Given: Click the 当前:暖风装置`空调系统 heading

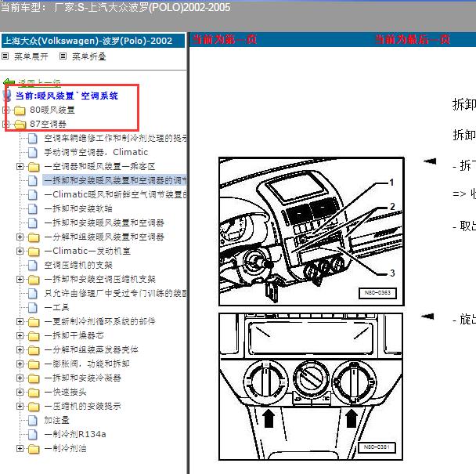Looking at the screenshot, I should click(x=67, y=96).
